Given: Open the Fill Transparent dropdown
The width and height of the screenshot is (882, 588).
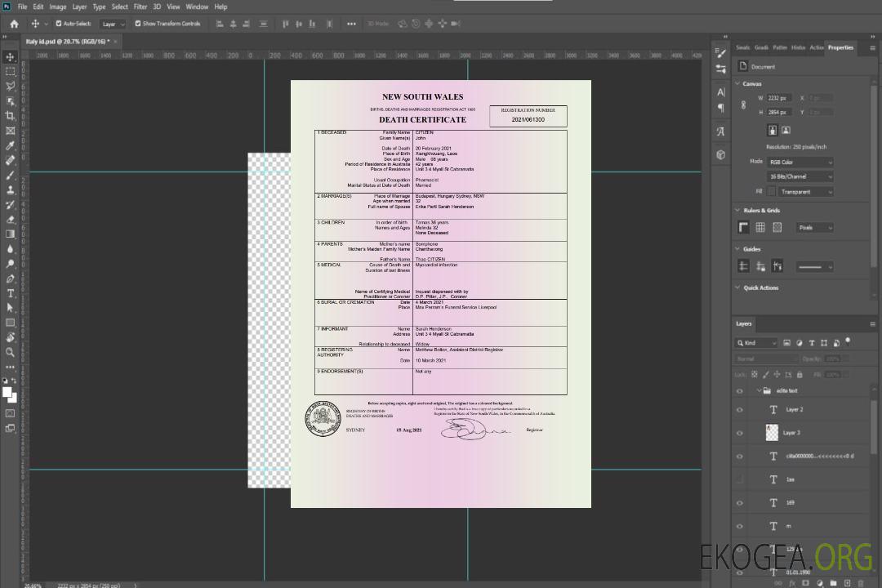Looking at the screenshot, I should (x=806, y=192).
